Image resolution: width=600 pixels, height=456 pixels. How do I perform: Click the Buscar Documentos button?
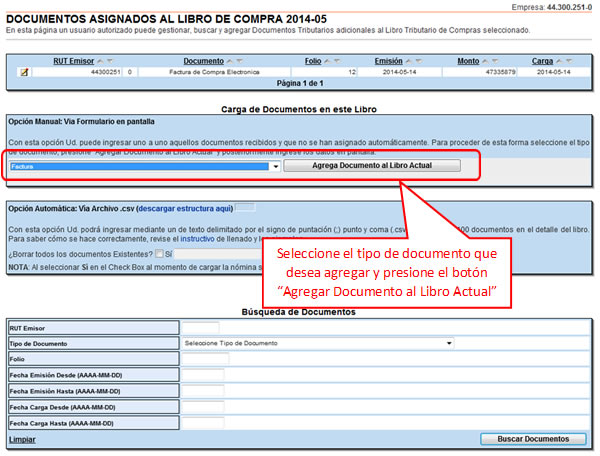click(533, 439)
